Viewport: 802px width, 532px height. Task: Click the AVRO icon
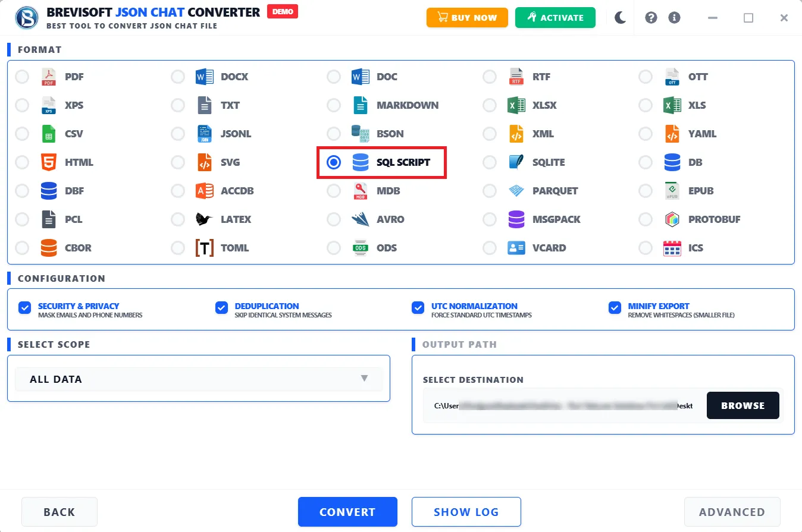point(361,219)
